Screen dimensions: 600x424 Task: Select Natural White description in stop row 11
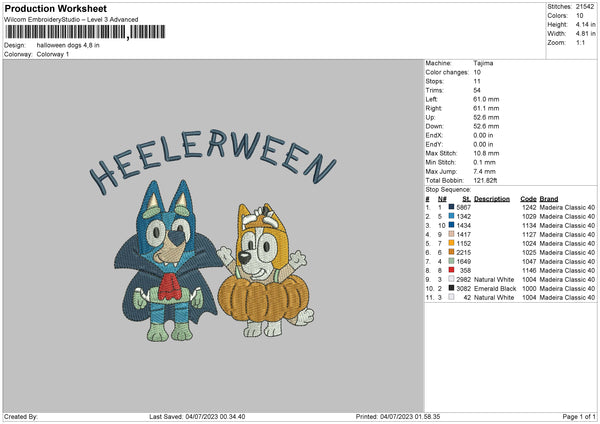click(494, 297)
